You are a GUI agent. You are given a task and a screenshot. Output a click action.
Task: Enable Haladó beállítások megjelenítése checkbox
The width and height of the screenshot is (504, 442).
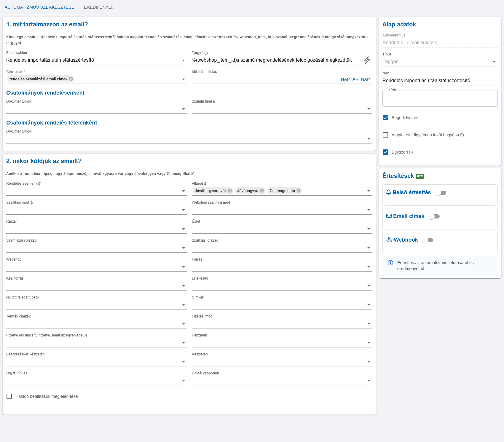[x=9, y=396]
